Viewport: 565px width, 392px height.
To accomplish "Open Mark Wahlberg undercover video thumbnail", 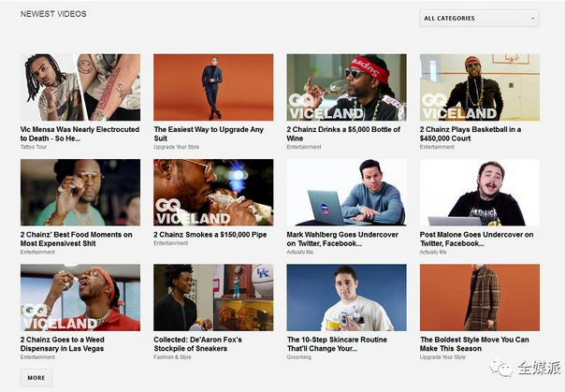I will coord(347,193).
